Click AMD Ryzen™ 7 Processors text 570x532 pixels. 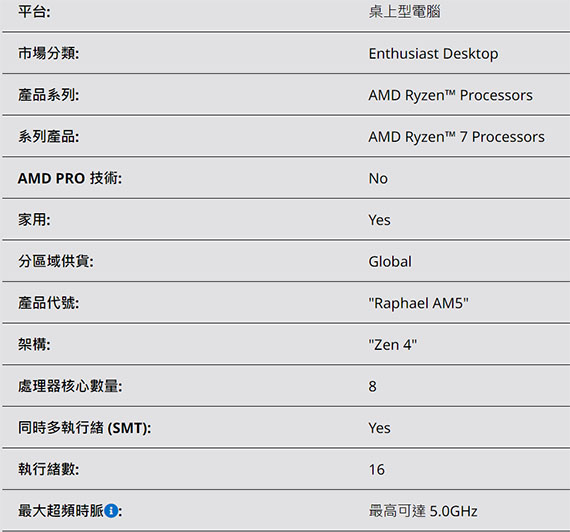457,137
